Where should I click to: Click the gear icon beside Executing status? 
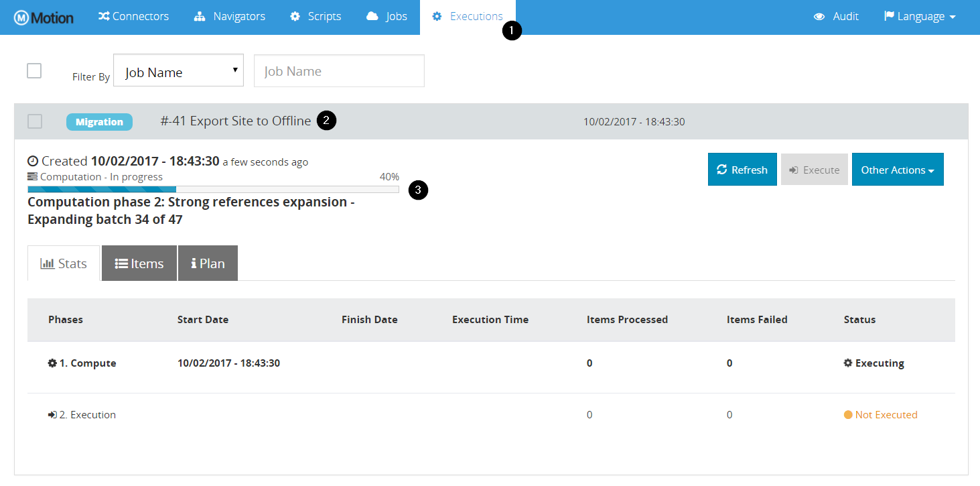[848, 363]
